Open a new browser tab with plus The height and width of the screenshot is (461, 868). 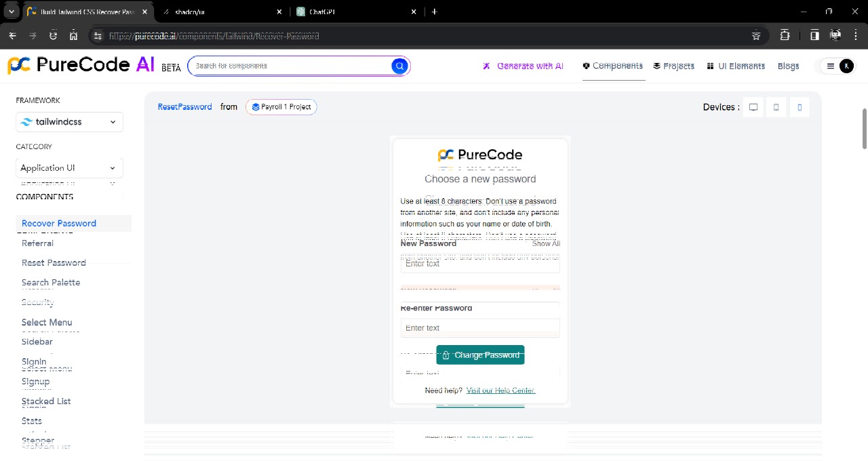click(434, 12)
